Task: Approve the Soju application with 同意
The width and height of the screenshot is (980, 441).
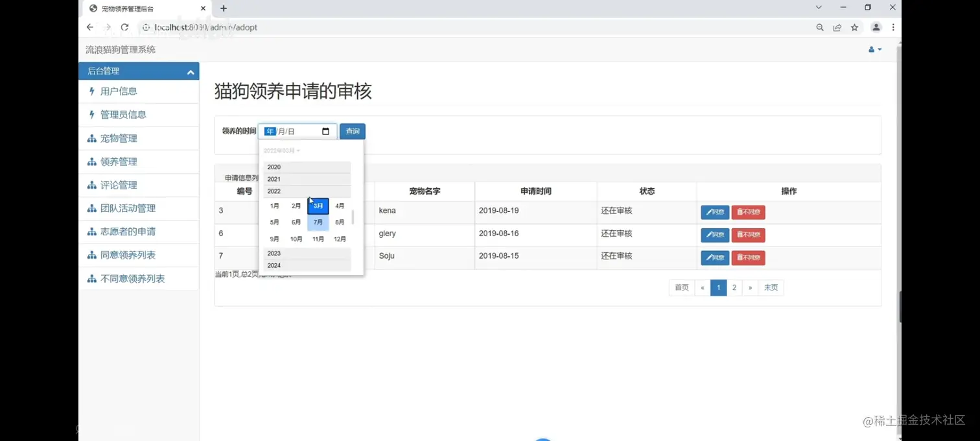Action: click(715, 257)
